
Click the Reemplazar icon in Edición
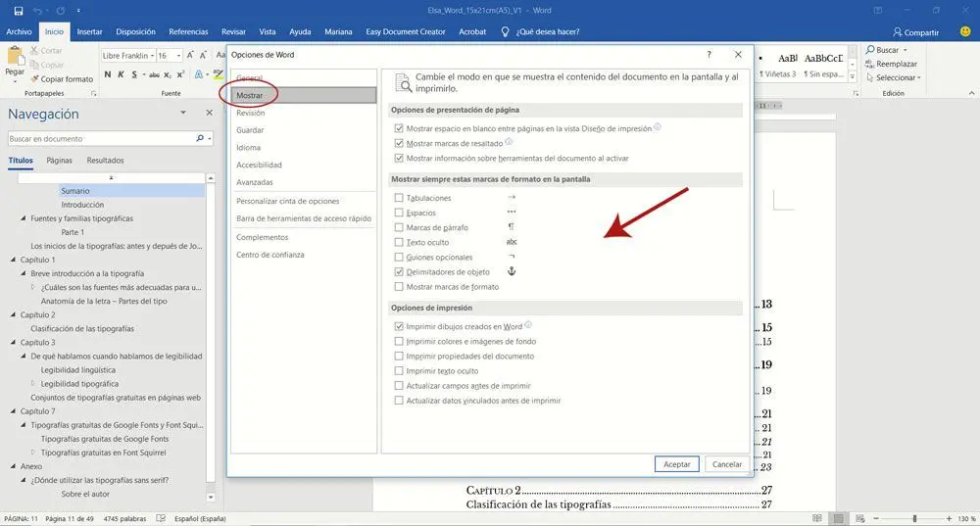click(x=870, y=64)
